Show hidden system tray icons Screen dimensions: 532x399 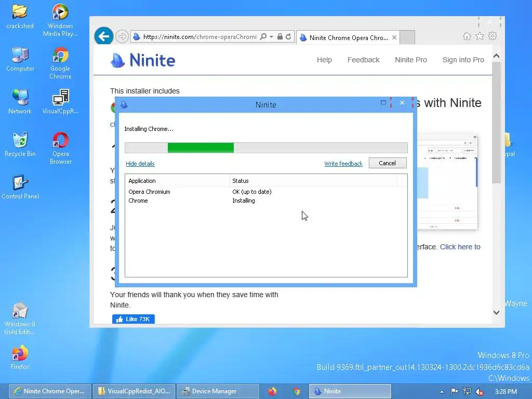(442, 392)
